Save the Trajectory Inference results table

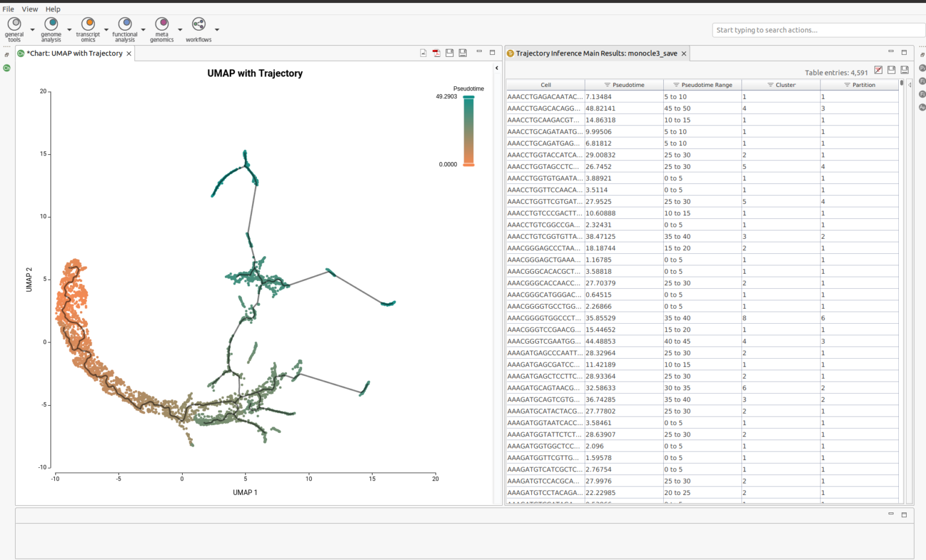pyautogui.click(x=892, y=70)
